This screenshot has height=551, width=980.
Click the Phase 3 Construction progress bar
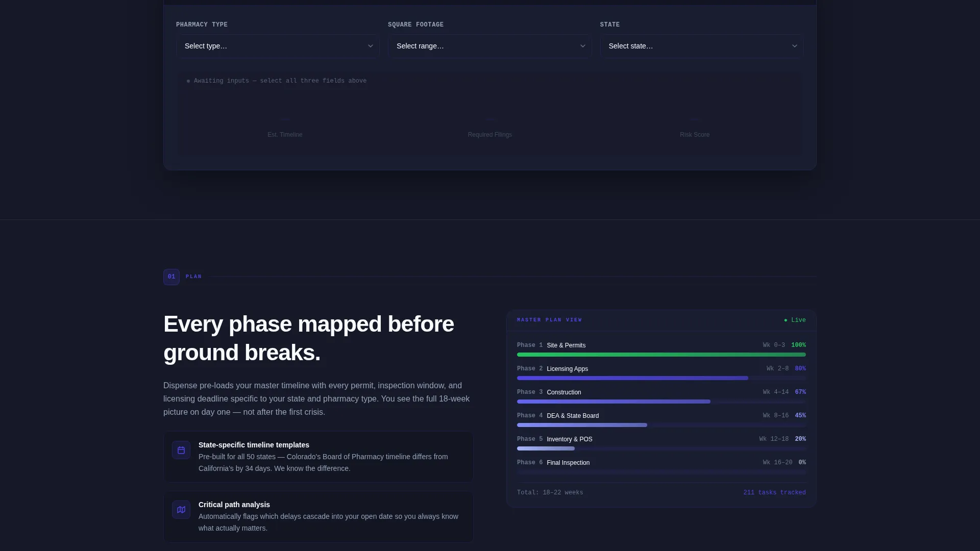point(661,402)
